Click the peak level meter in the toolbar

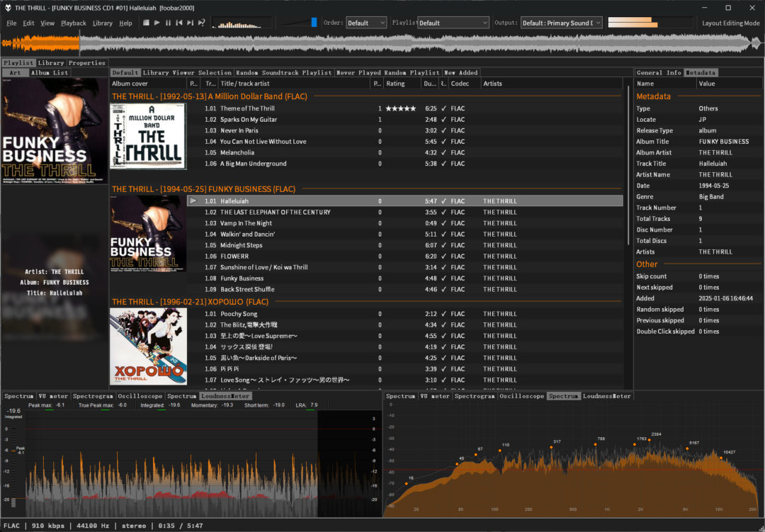(650, 23)
